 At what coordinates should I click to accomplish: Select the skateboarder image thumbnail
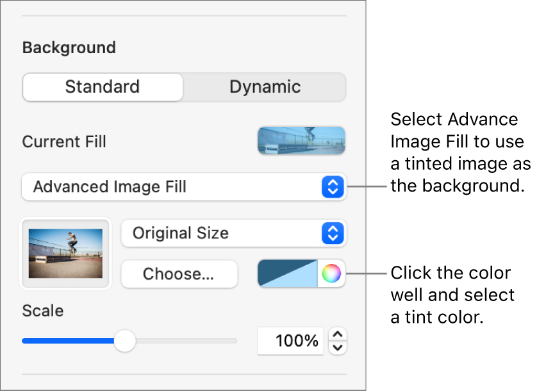pos(65,254)
